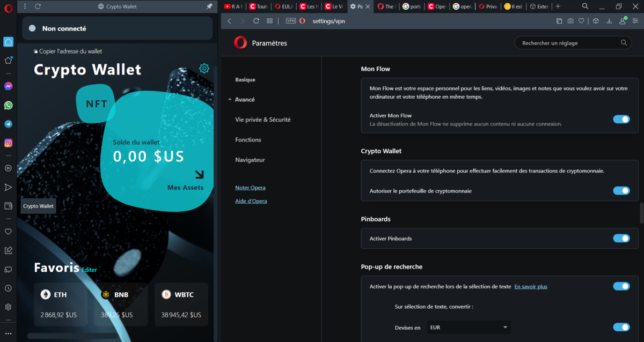Image resolution: width=644 pixels, height=342 pixels.
Task: Toggle Autoriser le portefeuille de cryptomonnaie switch
Action: coord(621,191)
